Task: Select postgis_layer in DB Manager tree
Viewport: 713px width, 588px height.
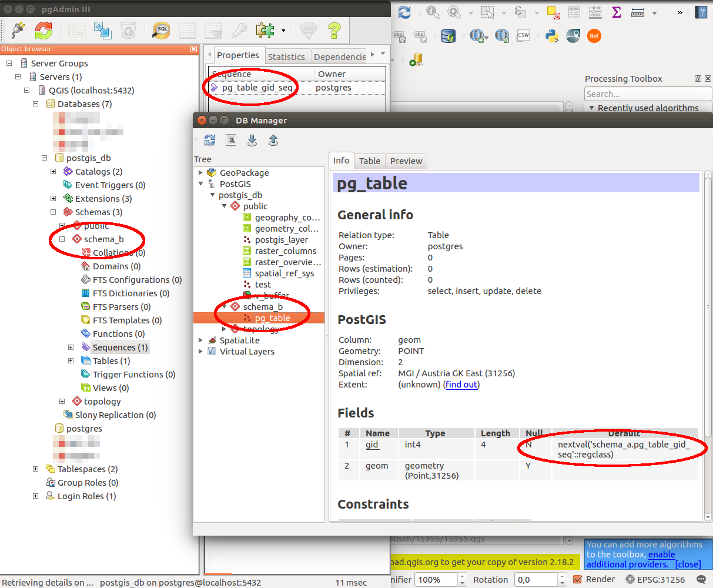Action: [x=281, y=240]
